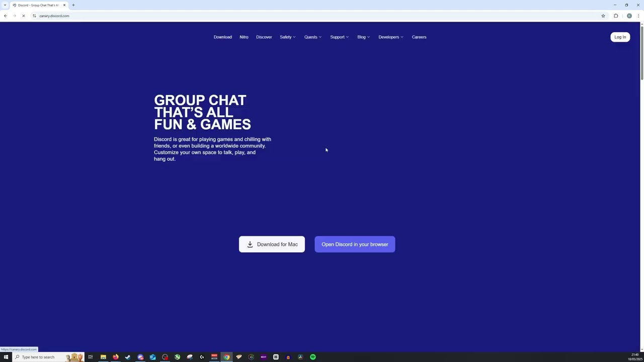Expand the Support dropdown menu
Viewport: 644px width, 362px height.
339,37
